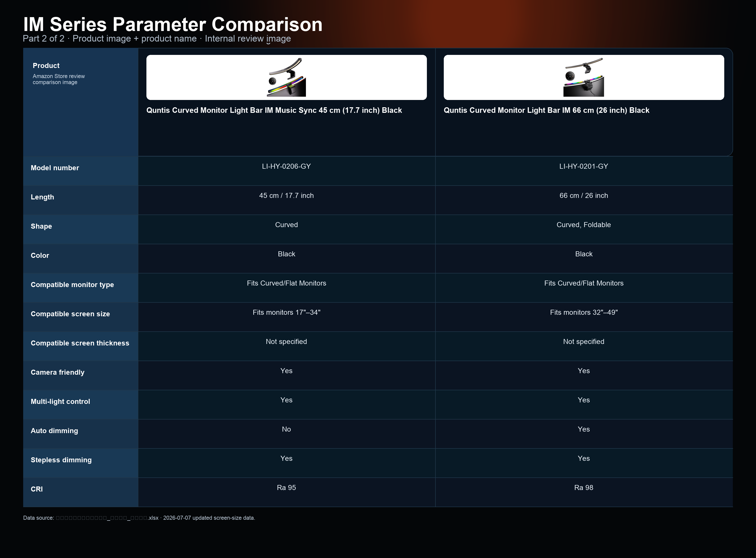Select value 'Fits monitors 17"–34"'
Image resolution: width=756 pixels, height=558 pixels.
click(x=286, y=312)
